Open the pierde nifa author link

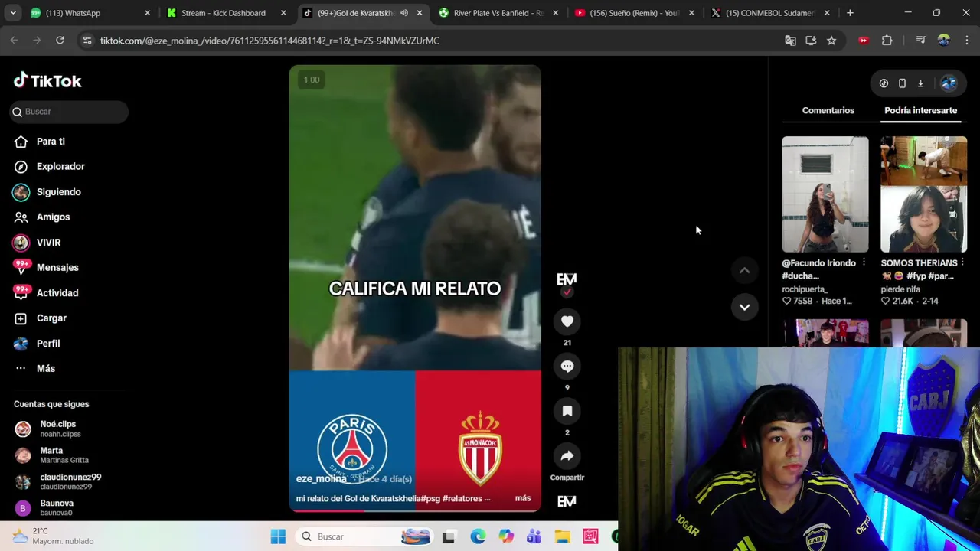(x=900, y=289)
